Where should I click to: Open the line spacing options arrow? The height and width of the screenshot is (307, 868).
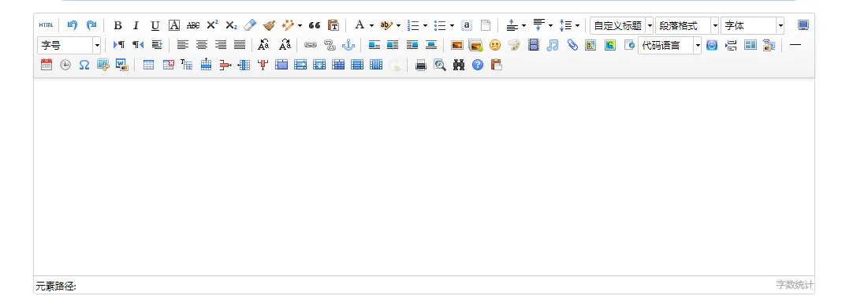point(577,25)
